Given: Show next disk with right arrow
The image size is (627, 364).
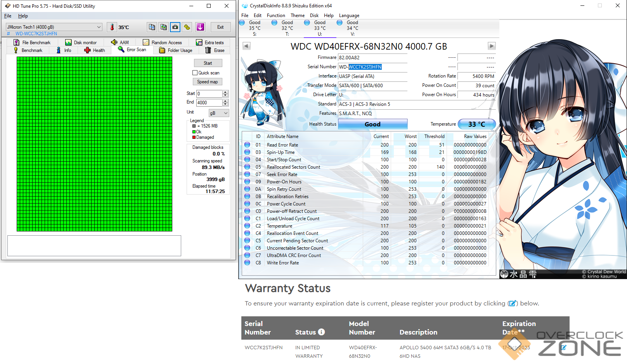Looking at the screenshot, I should [x=492, y=46].
